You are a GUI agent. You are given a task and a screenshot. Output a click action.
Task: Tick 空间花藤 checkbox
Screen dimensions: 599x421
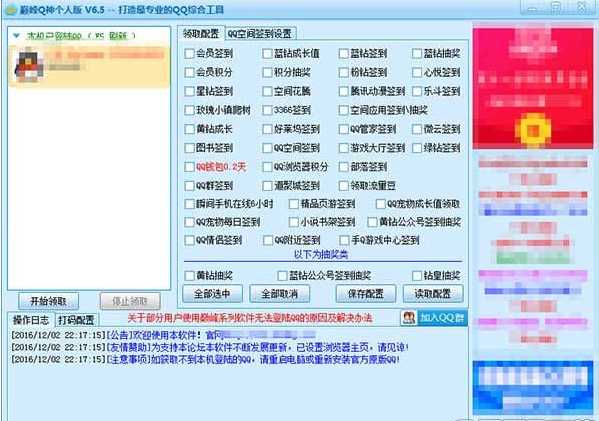[x=267, y=91]
